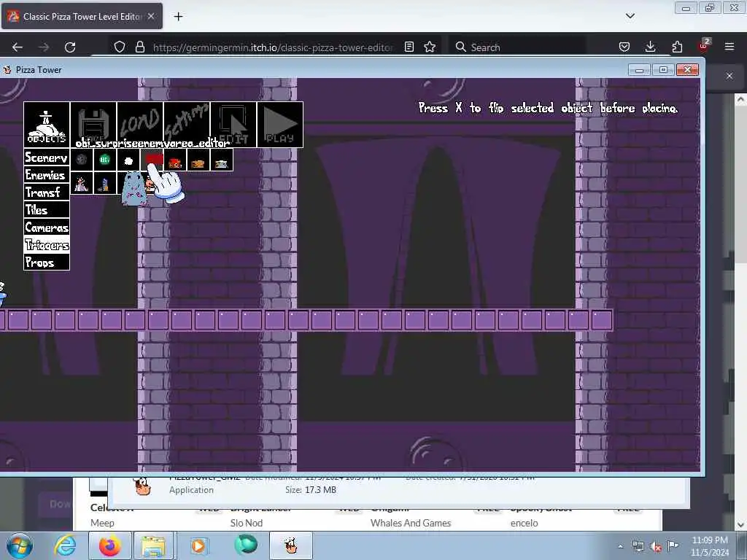Open the Objects palette in the editor

click(x=47, y=124)
